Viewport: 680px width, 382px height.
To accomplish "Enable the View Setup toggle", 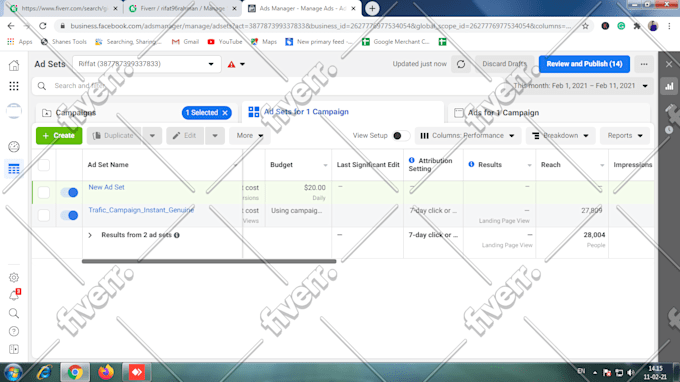I will coord(400,136).
